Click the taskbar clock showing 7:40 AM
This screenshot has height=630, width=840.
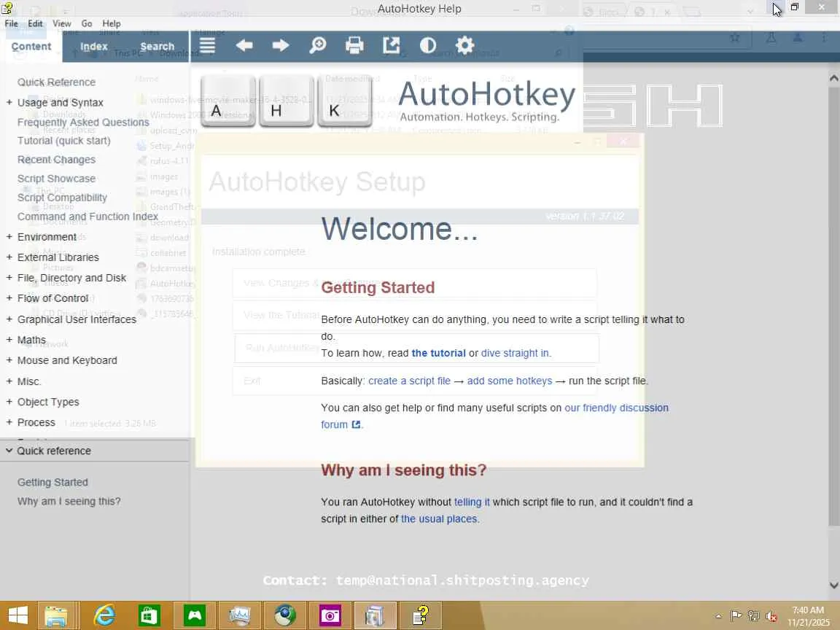point(808,616)
